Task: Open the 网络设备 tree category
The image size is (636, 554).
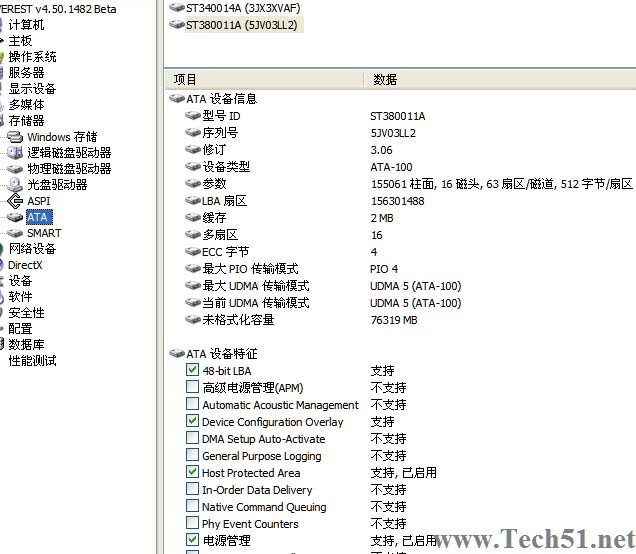Action: (32, 249)
